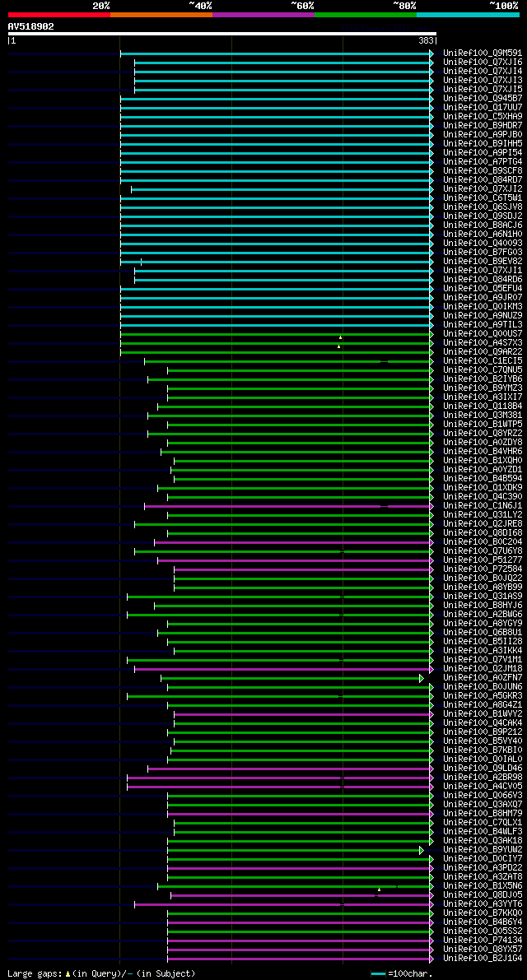Click the UniRef100_A9TIL3 label

482,325
